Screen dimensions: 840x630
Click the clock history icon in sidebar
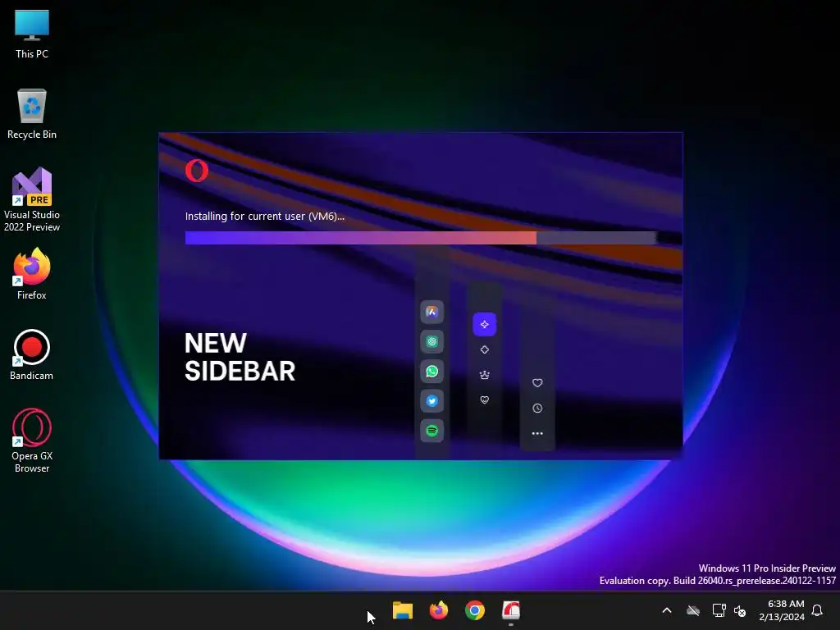[x=537, y=409]
